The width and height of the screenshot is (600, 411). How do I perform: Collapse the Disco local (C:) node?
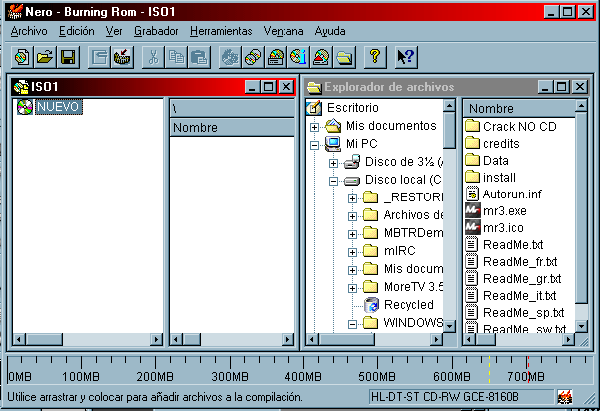(333, 181)
